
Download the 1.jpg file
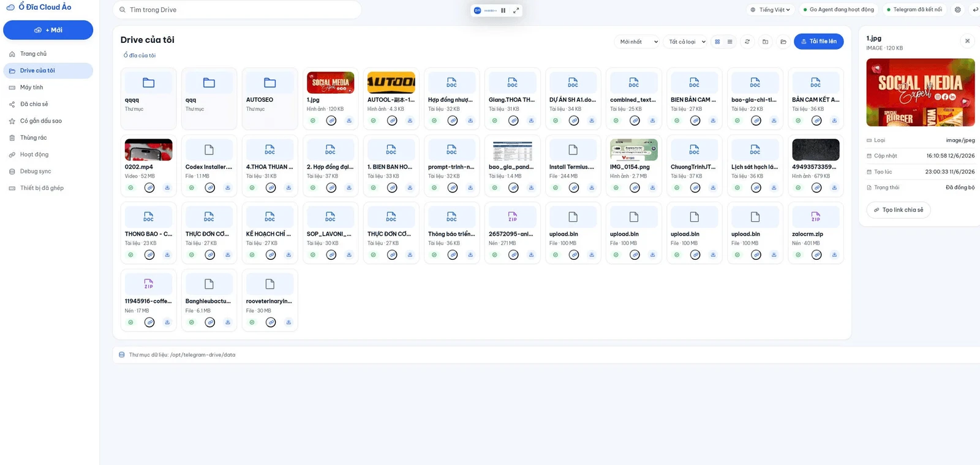click(x=349, y=121)
